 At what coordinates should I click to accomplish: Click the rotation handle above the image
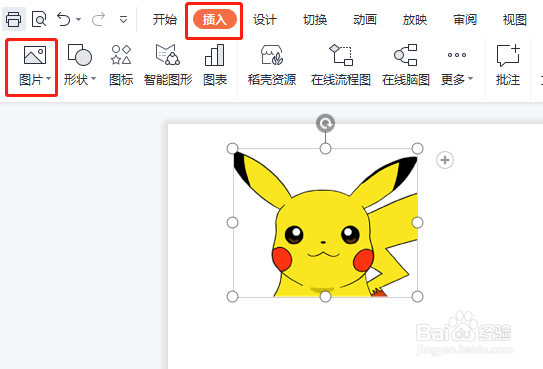pyautogui.click(x=325, y=123)
